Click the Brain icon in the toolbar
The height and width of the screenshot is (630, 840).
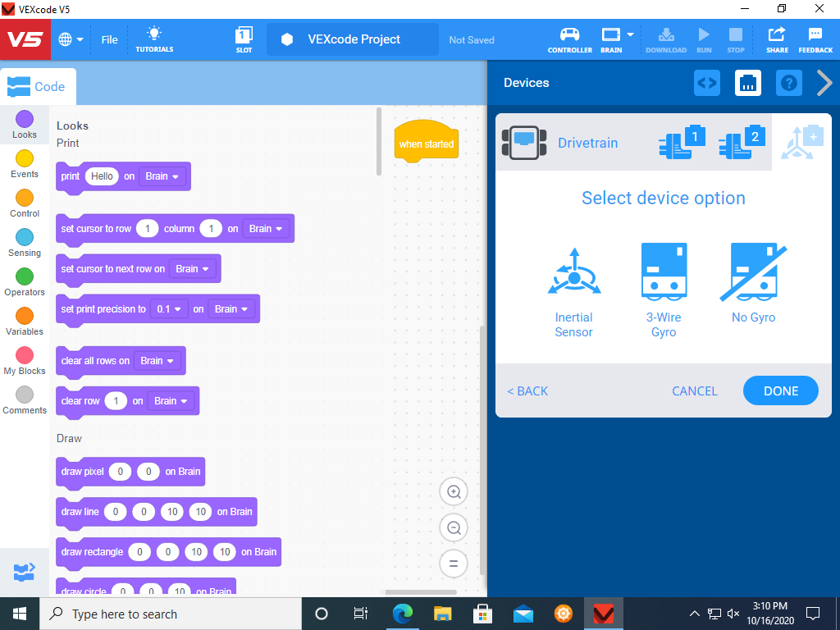(610, 39)
